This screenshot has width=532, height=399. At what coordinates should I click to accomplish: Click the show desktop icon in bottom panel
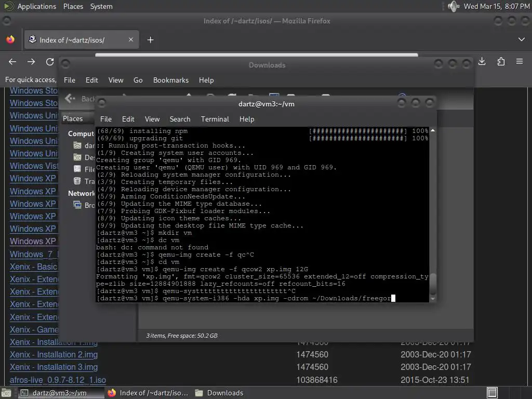[x=6, y=393]
